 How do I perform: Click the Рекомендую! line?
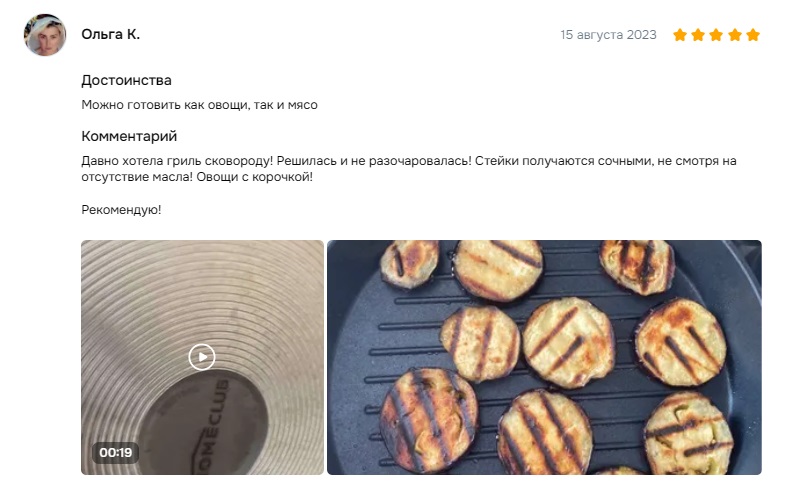[x=121, y=210]
